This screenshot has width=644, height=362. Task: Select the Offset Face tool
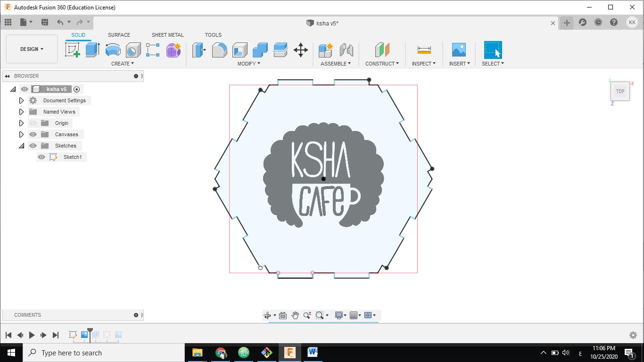coord(280,49)
